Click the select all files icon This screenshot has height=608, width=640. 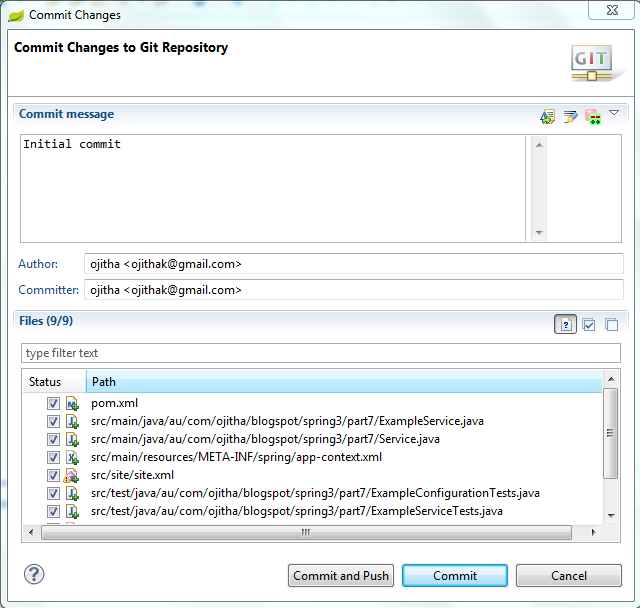coord(589,325)
